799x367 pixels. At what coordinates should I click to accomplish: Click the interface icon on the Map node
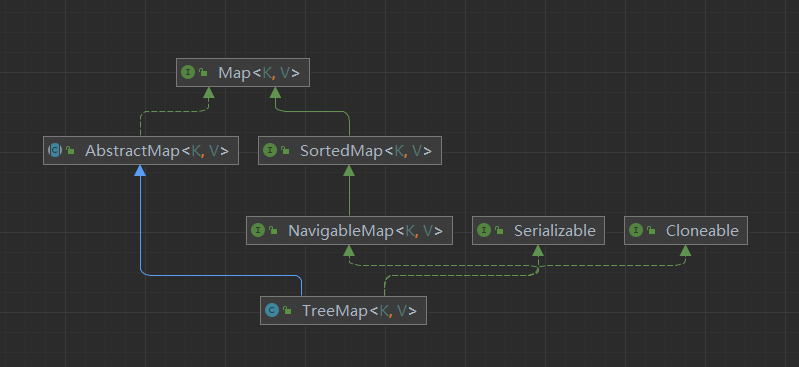pyautogui.click(x=188, y=72)
